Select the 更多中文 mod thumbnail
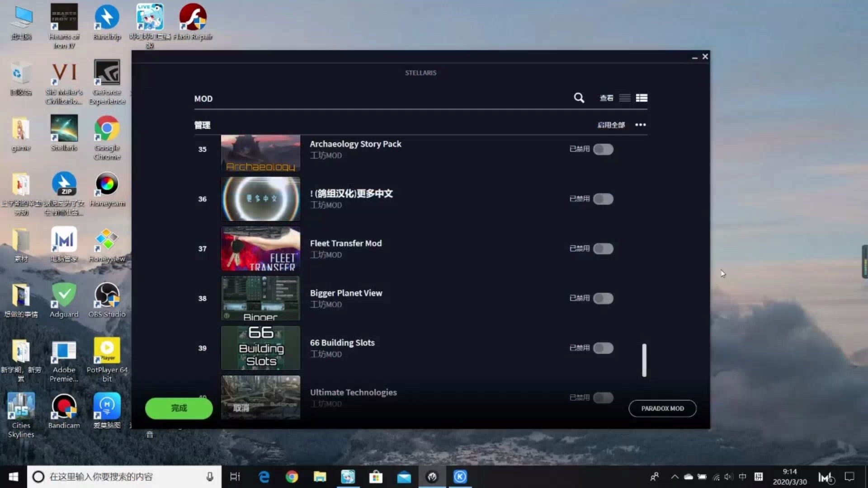 pos(260,199)
